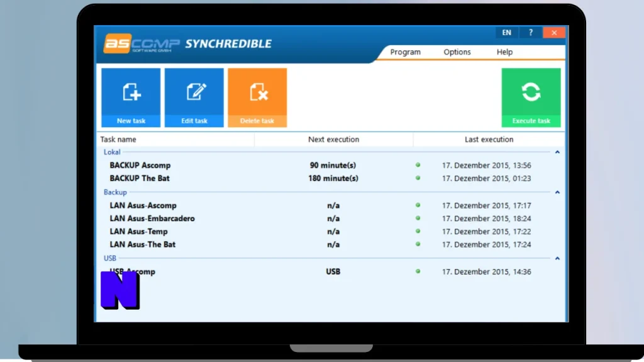The image size is (644, 362).
Task: Collapse the Backup group
Action: [557, 192]
